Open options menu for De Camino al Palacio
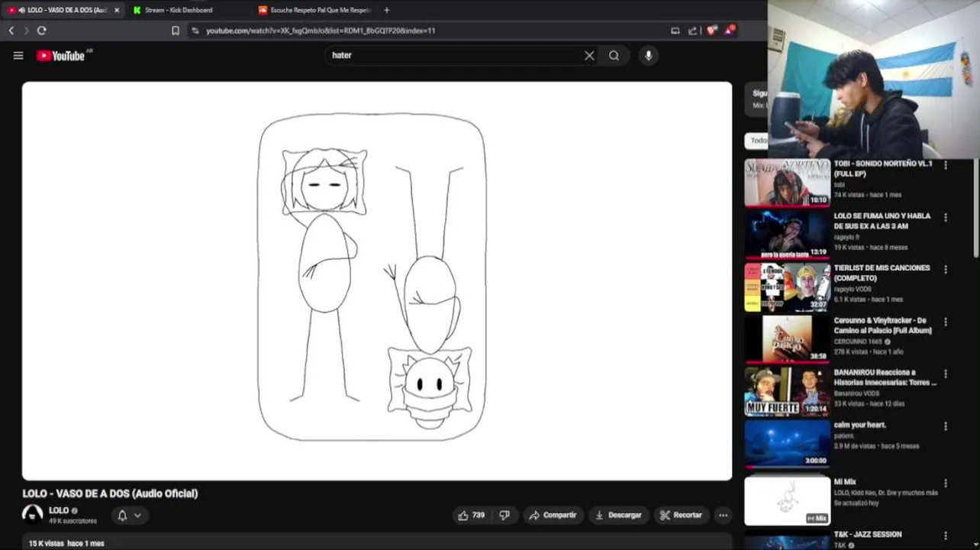The width and height of the screenshot is (980, 550). [x=946, y=322]
